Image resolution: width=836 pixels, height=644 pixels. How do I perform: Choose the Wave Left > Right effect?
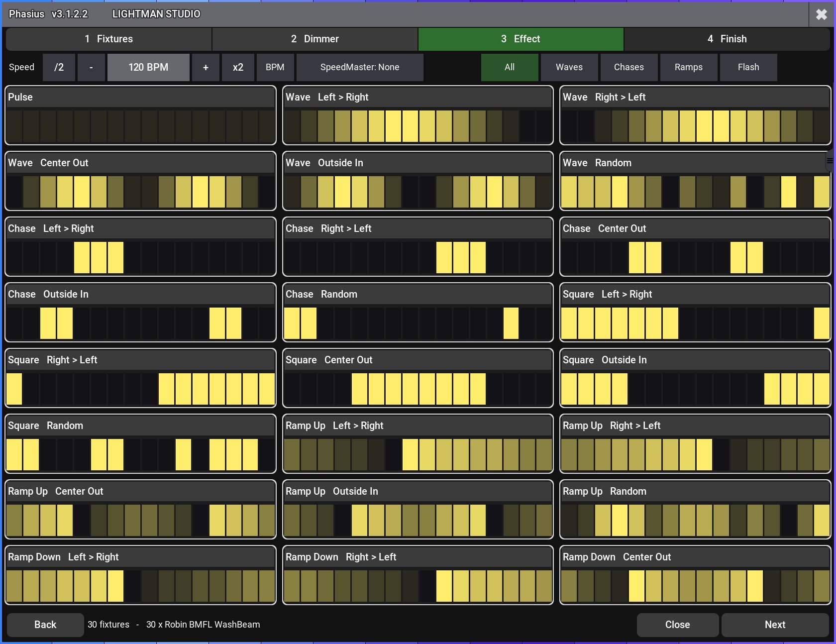tap(418, 115)
